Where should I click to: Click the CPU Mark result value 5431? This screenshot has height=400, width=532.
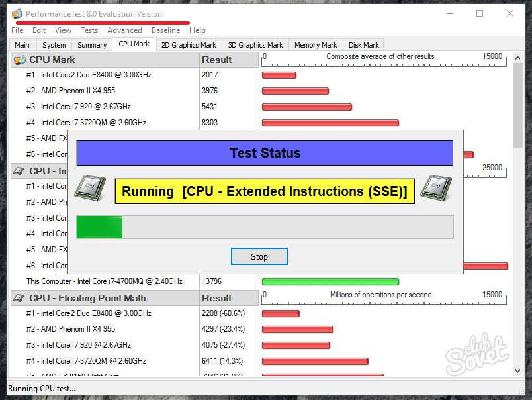pos(210,107)
